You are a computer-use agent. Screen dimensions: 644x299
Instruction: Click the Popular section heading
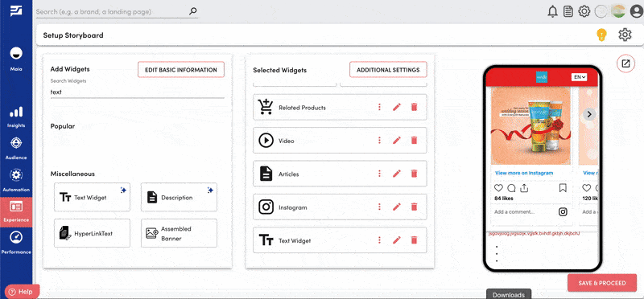[x=63, y=126]
